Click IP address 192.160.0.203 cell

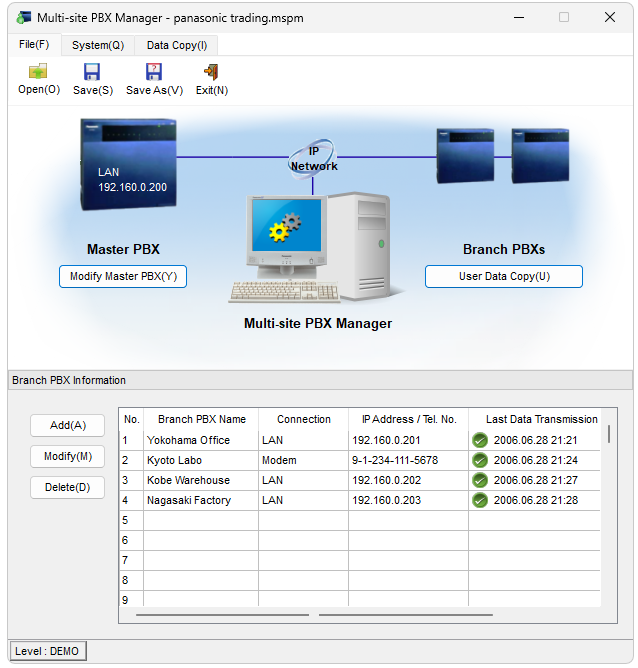click(408, 500)
